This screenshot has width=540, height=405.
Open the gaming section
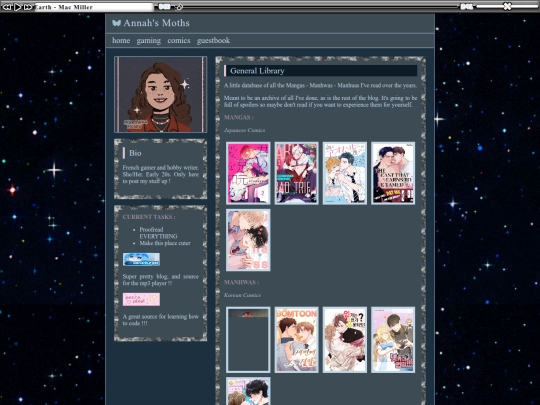click(148, 41)
